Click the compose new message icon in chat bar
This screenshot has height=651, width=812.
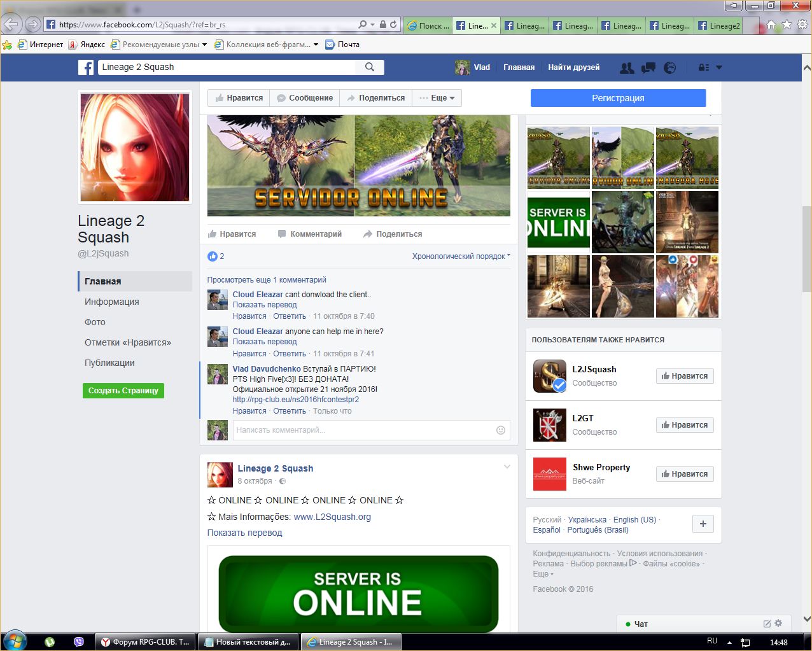[767, 624]
